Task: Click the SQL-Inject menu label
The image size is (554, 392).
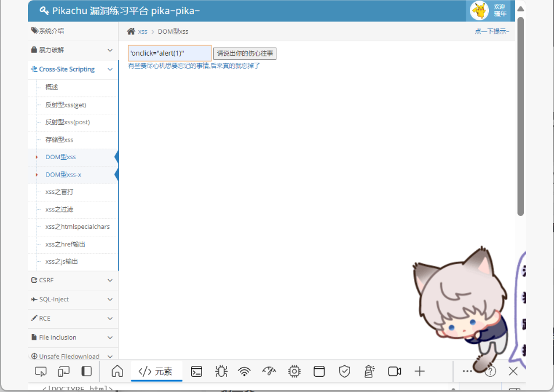Action: [x=54, y=300]
